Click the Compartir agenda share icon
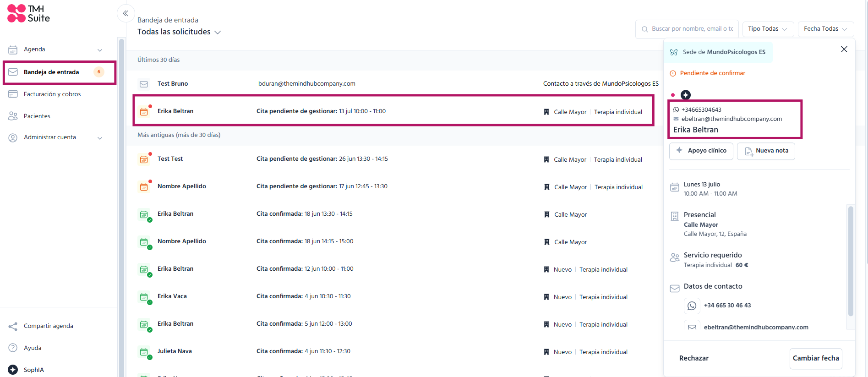The image size is (868, 377). pyautogui.click(x=13, y=326)
